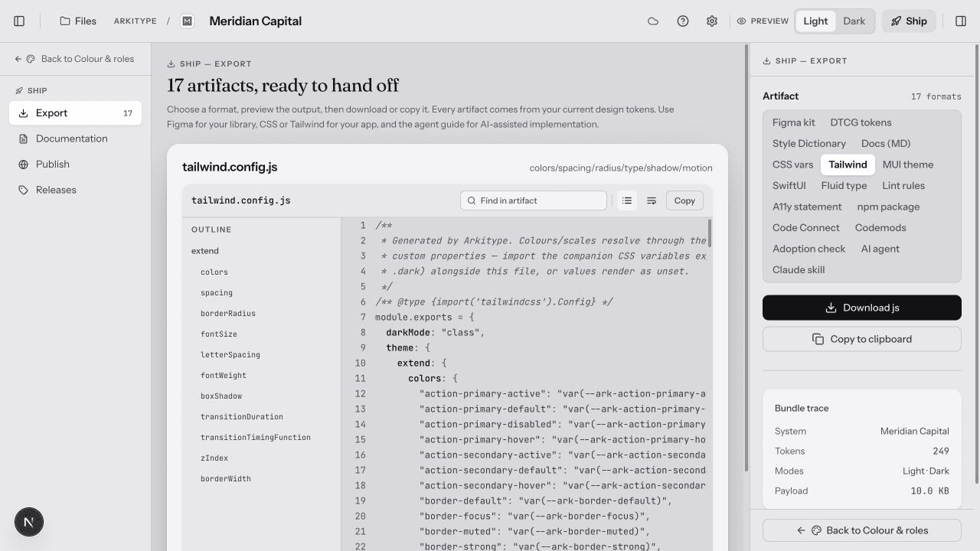Switch theme to Dark
Viewport: 980px width, 551px height.
pos(854,21)
